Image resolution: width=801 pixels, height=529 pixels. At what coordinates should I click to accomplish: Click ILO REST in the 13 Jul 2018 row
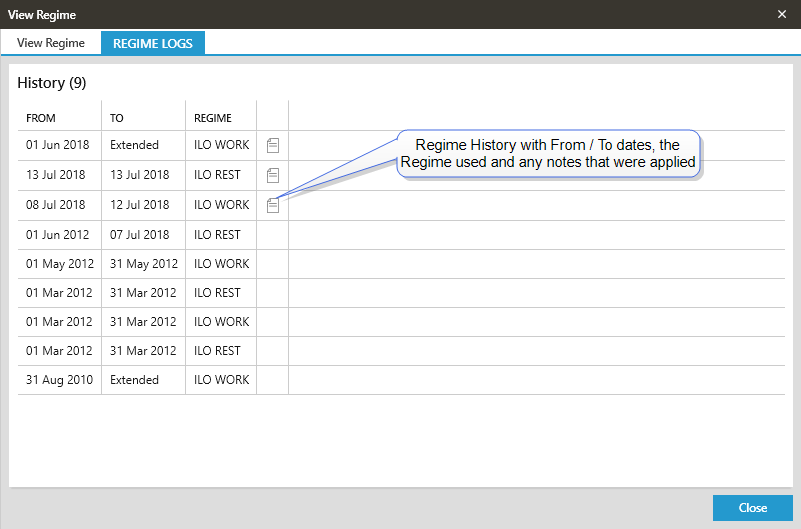[217, 176]
